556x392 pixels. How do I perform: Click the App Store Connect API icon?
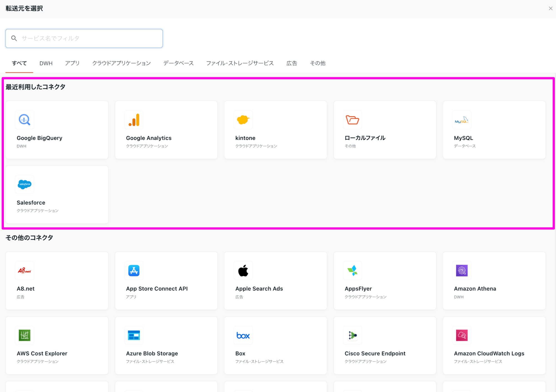click(x=134, y=270)
